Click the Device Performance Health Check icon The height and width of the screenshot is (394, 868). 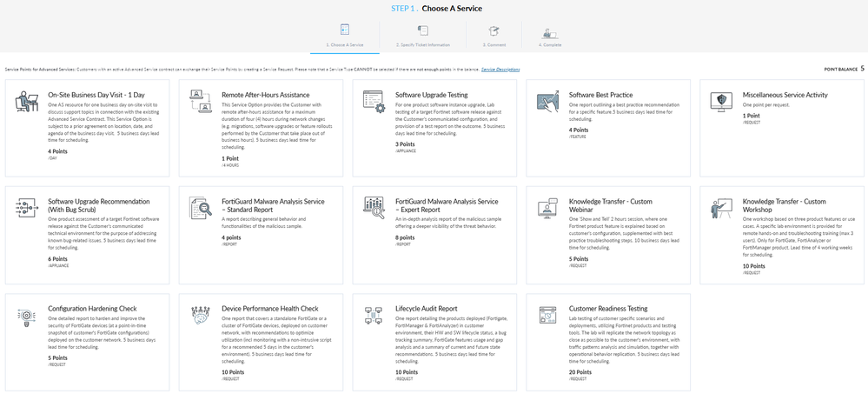pos(200,315)
